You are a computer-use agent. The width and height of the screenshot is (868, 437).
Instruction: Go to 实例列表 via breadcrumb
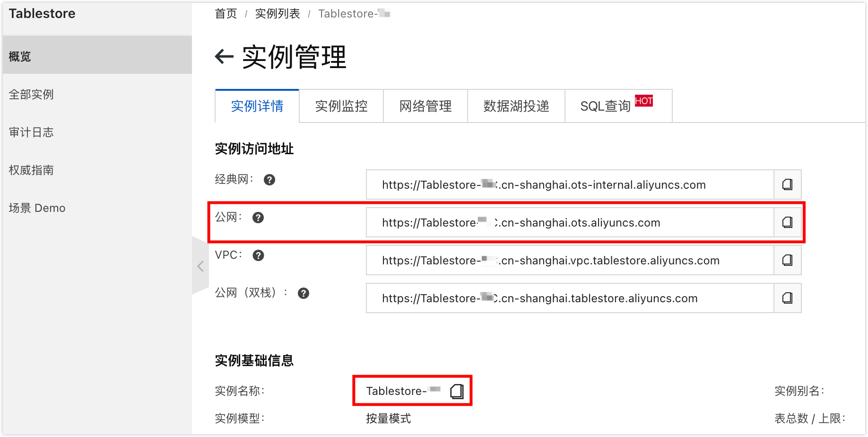coord(277,13)
